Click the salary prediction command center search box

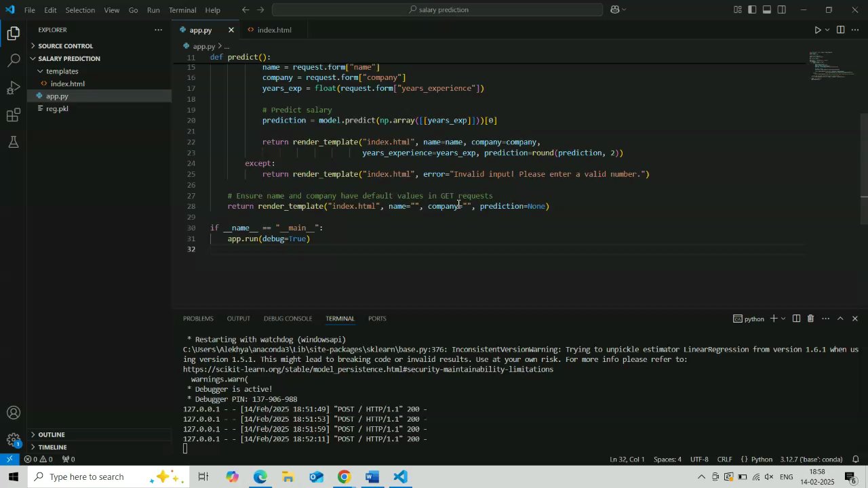pyautogui.click(x=437, y=10)
